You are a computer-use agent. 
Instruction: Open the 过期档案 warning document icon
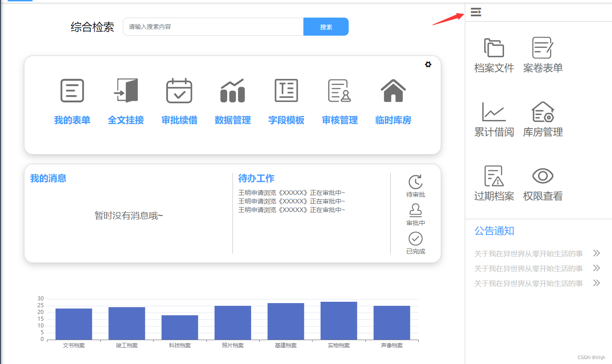tap(494, 176)
